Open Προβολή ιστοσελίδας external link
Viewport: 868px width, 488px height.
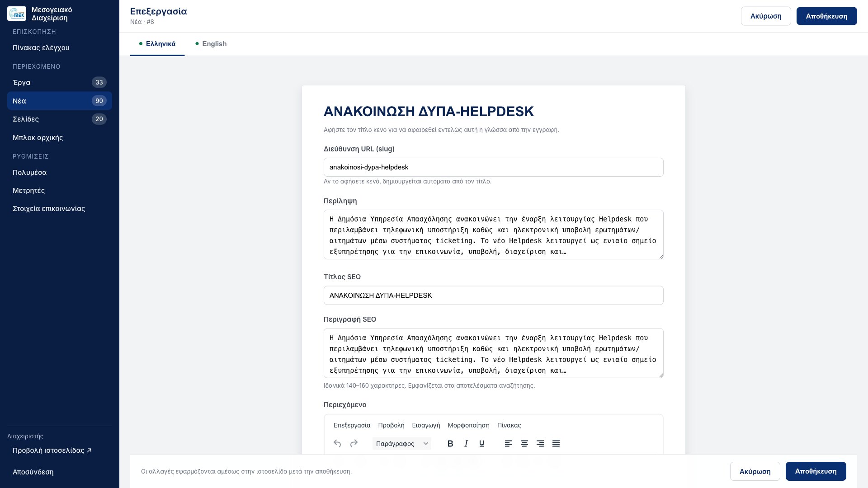click(60, 450)
